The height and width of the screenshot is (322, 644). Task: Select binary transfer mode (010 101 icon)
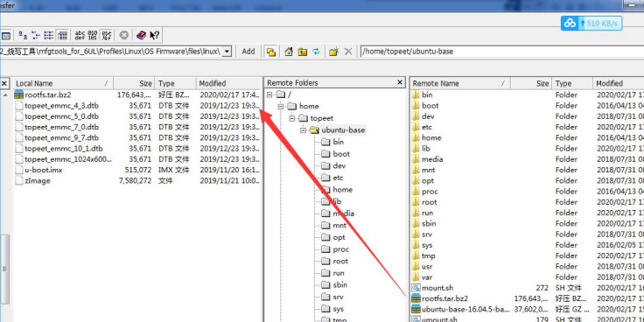tap(93, 35)
